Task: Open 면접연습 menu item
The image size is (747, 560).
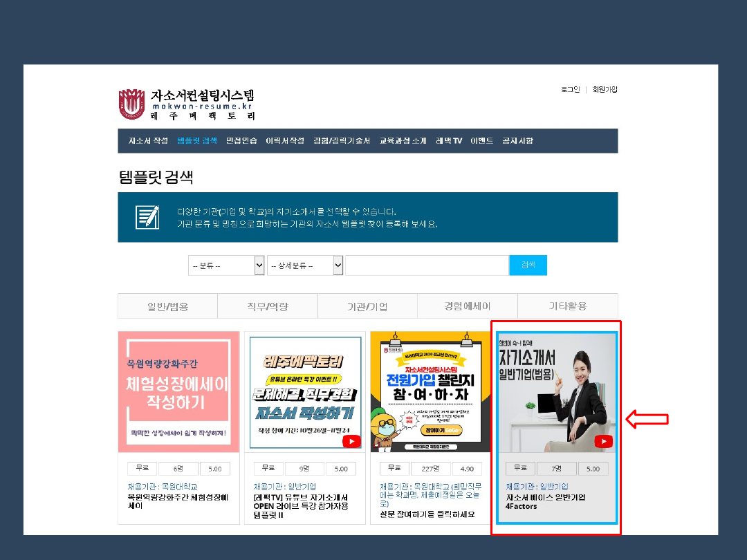Action: coord(241,140)
